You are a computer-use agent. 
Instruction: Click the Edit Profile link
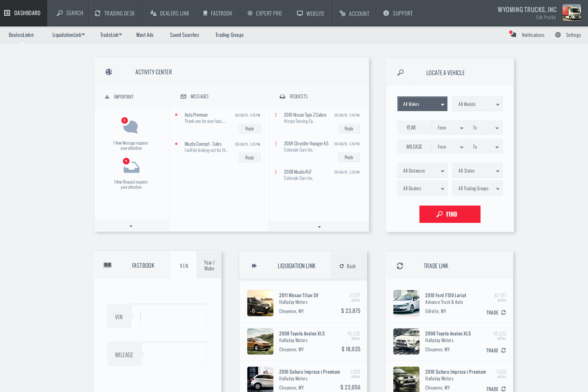click(546, 17)
